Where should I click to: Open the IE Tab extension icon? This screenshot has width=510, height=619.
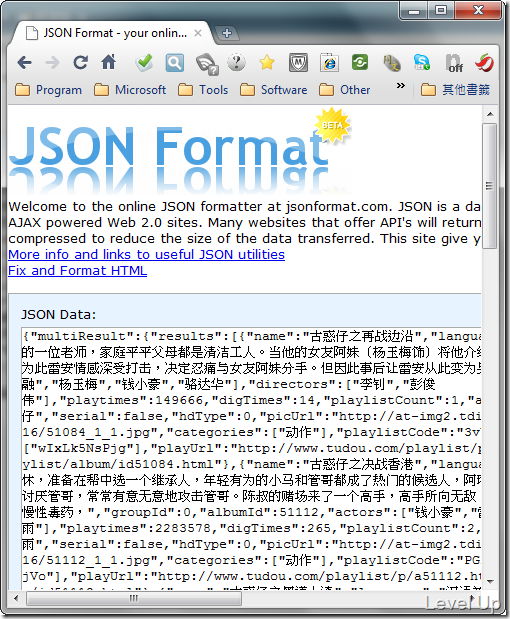[329, 62]
